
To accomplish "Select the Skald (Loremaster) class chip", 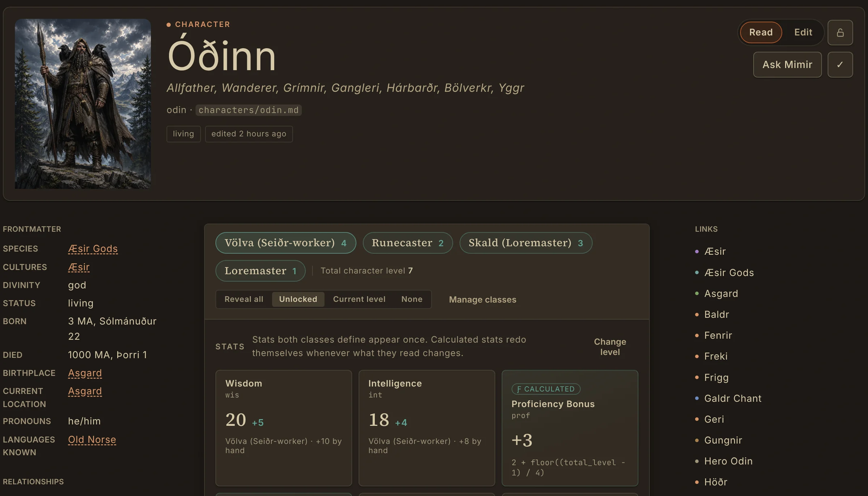I will (526, 243).
